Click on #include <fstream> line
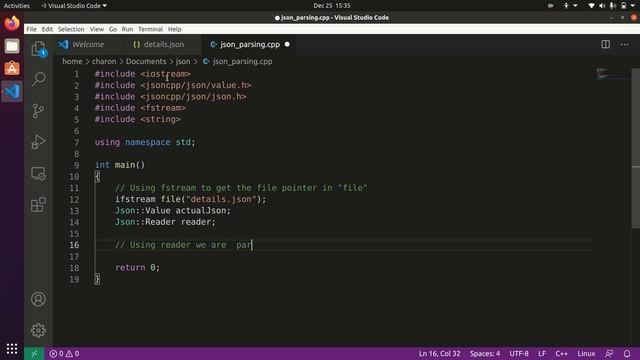640x360 pixels. (x=140, y=108)
